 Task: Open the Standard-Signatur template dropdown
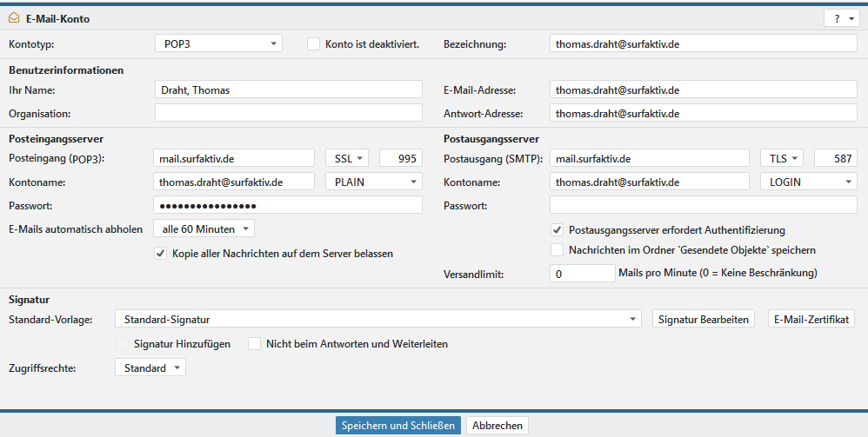(378, 320)
